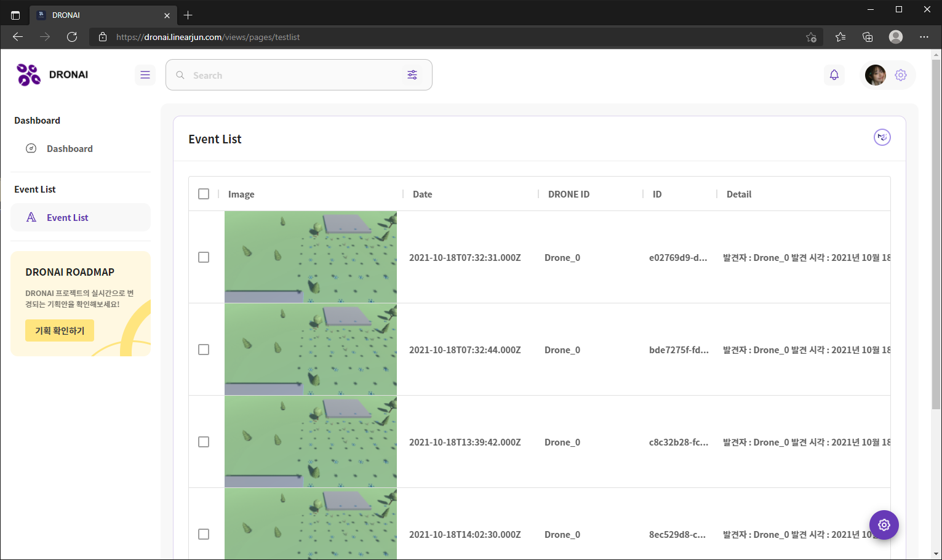Open browser collections

coord(868,37)
